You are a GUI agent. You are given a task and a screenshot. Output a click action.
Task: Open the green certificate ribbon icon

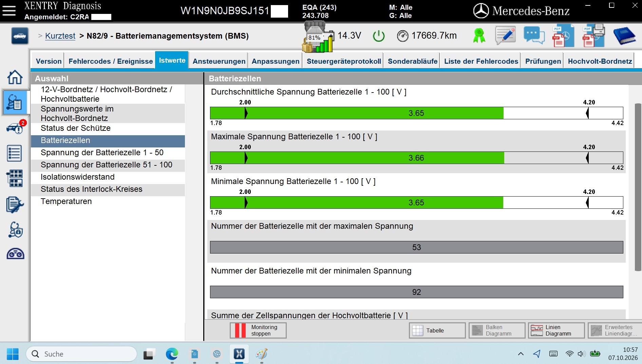[x=479, y=36]
